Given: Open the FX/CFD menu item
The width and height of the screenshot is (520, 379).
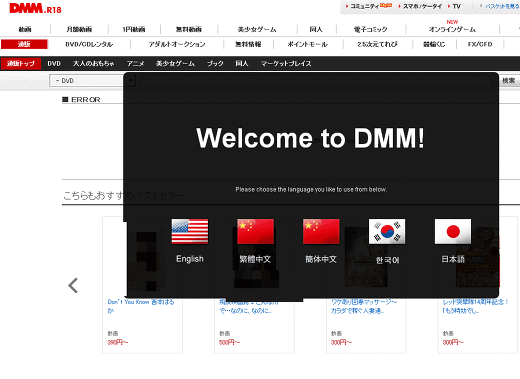Looking at the screenshot, I should (480, 44).
